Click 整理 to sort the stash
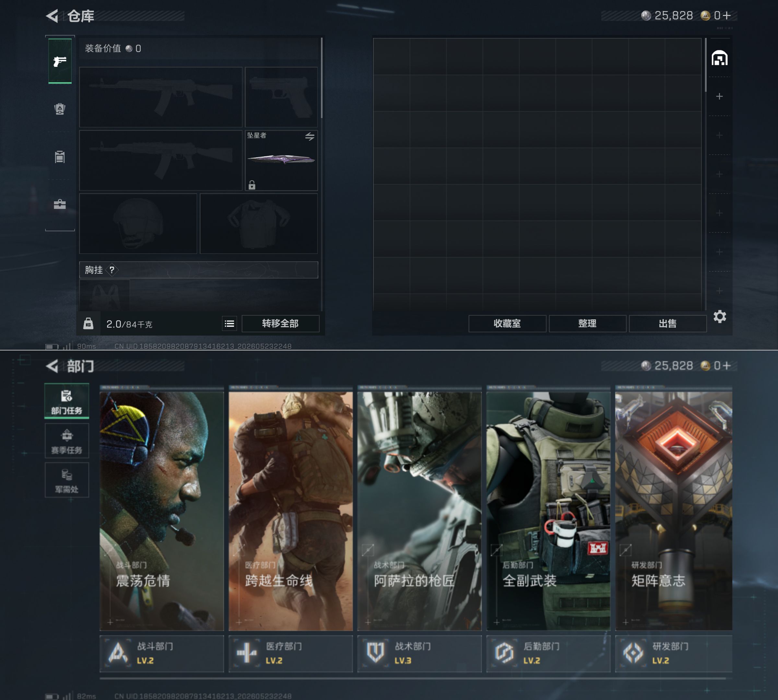 click(x=587, y=324)
